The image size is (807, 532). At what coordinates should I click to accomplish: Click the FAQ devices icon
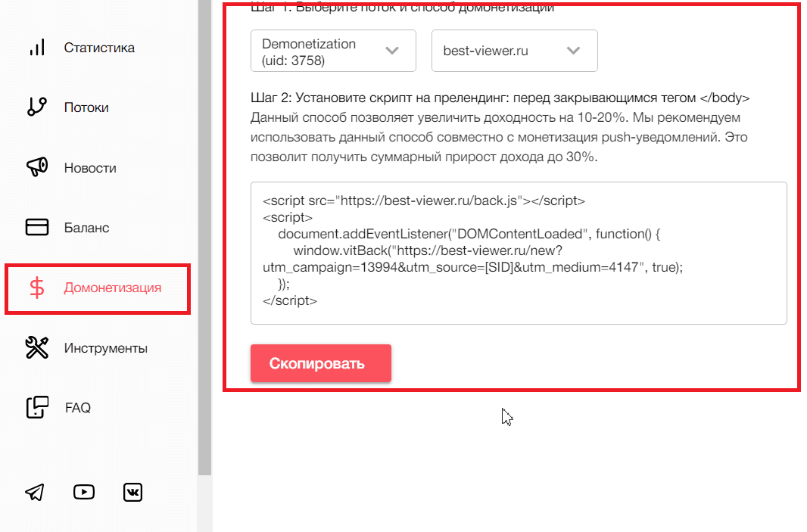(37, 407)
